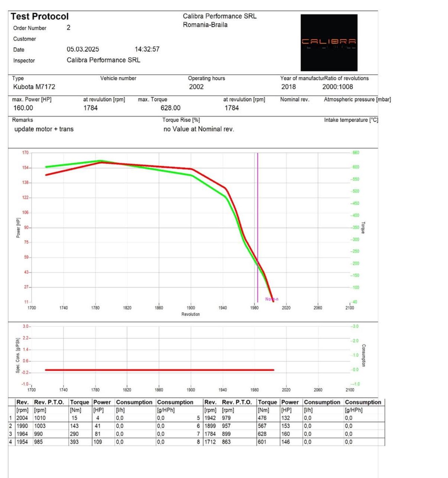Click the 'Power [HP]' axis label

coord(18,228)
